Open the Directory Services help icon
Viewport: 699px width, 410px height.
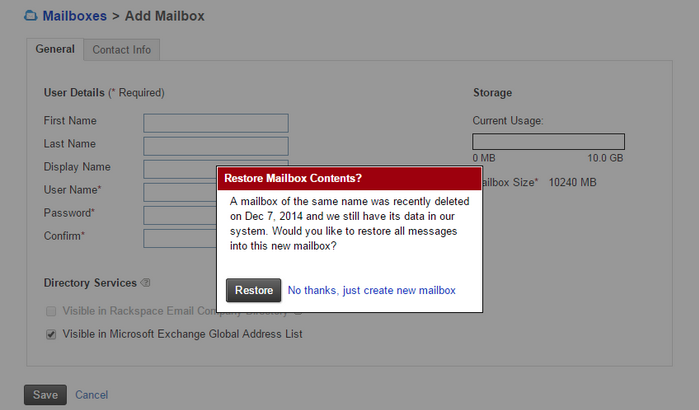click(x=146, y=283)
